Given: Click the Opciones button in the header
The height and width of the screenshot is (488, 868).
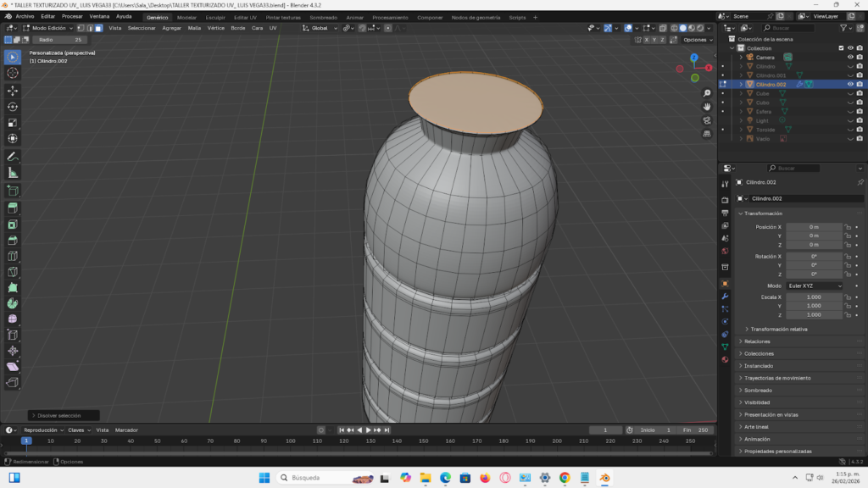Looking at the screenshot, I should click(x=697, y=39).
